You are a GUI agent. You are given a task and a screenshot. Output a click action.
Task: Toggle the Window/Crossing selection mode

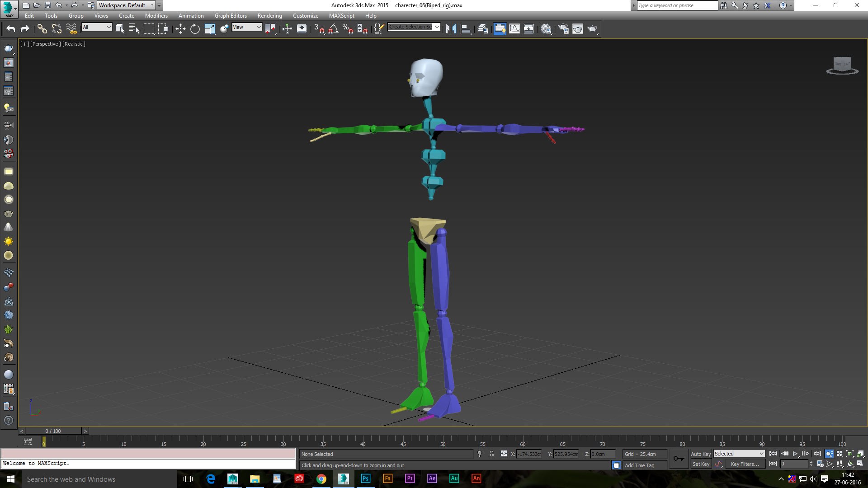coord(163,29)
